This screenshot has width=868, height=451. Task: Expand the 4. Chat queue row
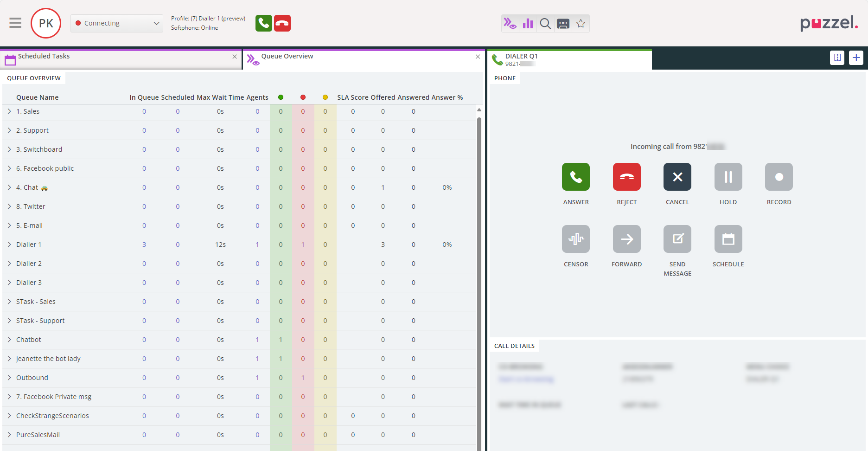pos(9,187)
